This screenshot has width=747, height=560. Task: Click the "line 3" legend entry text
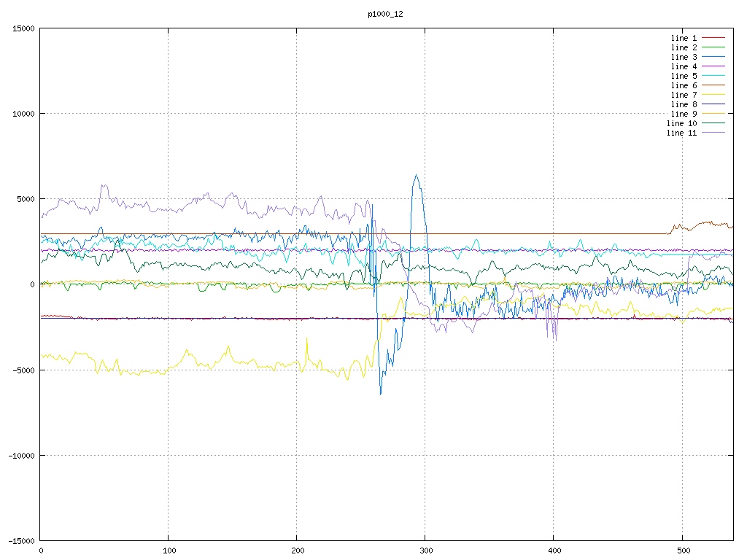684,57
